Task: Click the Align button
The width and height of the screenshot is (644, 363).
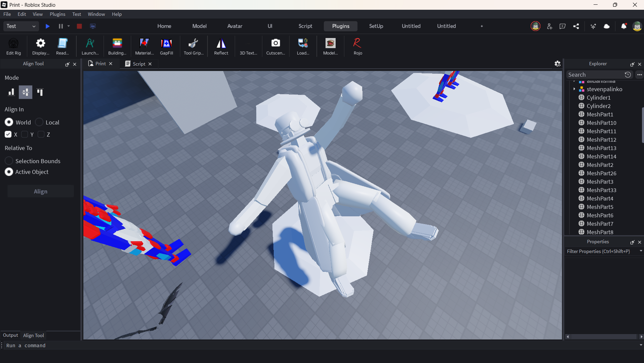Action: pos(41,191)
